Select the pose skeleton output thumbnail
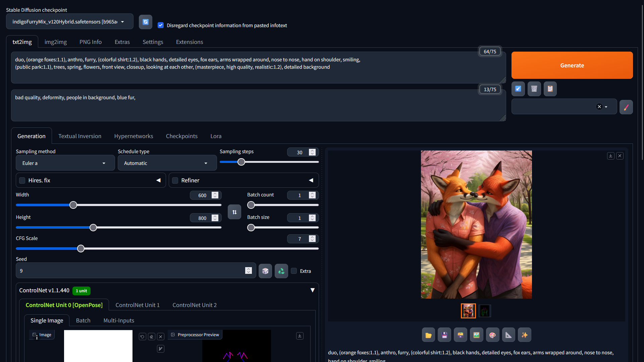 pos(484,311)
